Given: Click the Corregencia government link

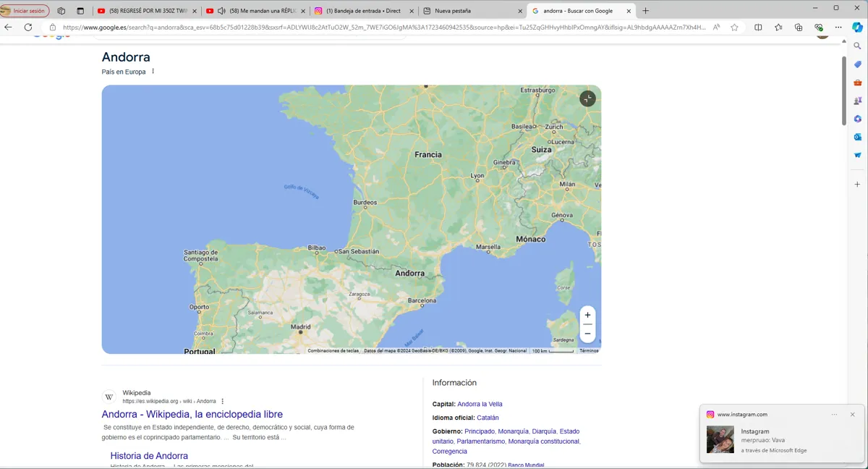Looking at the screenshot, I should click(x=450, y=452).
